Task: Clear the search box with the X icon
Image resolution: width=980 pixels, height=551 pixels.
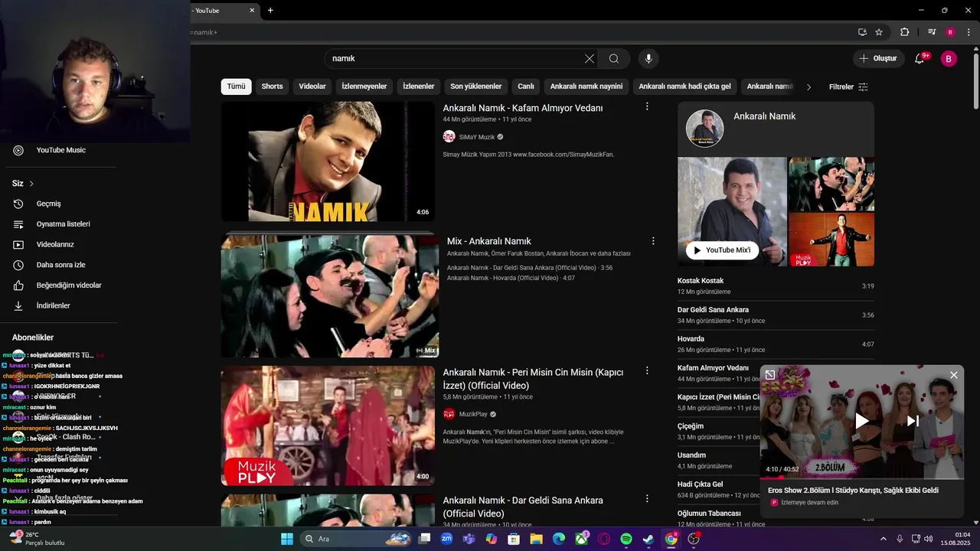Action: pyautogui.click(x=589, y=59)
